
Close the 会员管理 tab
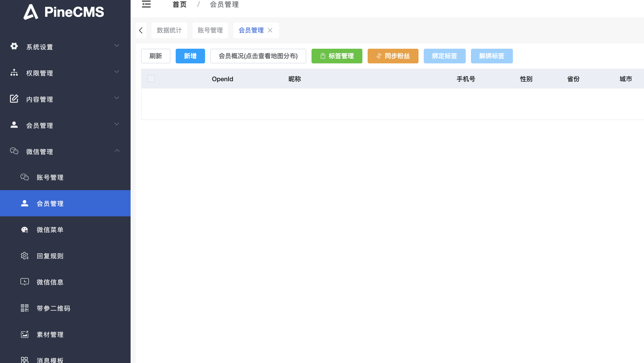(x=270, y=30)
